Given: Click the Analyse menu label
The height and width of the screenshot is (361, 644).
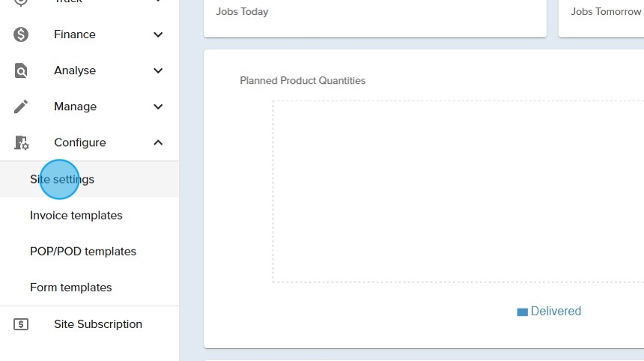Looking at the screenshot, I should [75, 70].
